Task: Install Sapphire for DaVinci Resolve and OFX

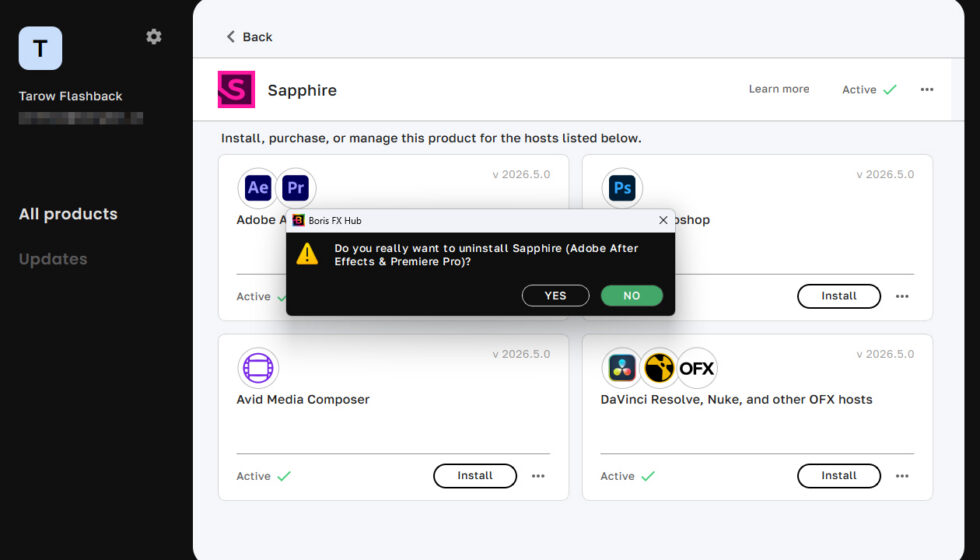Action: pos(839,476)
